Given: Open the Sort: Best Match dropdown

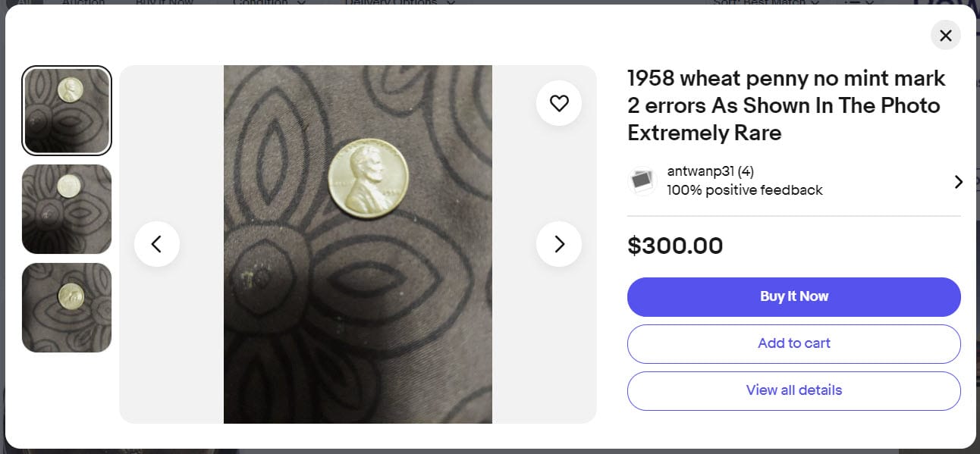Looking at the screenshot, I should pyautogui.click(x=766, y=2).
